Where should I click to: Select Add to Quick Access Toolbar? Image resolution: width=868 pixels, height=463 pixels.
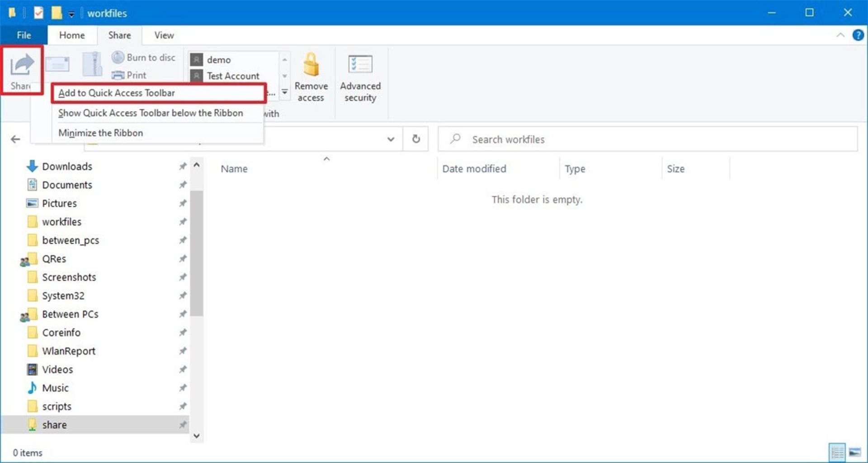pyautogui.click(x=117, y=93)
